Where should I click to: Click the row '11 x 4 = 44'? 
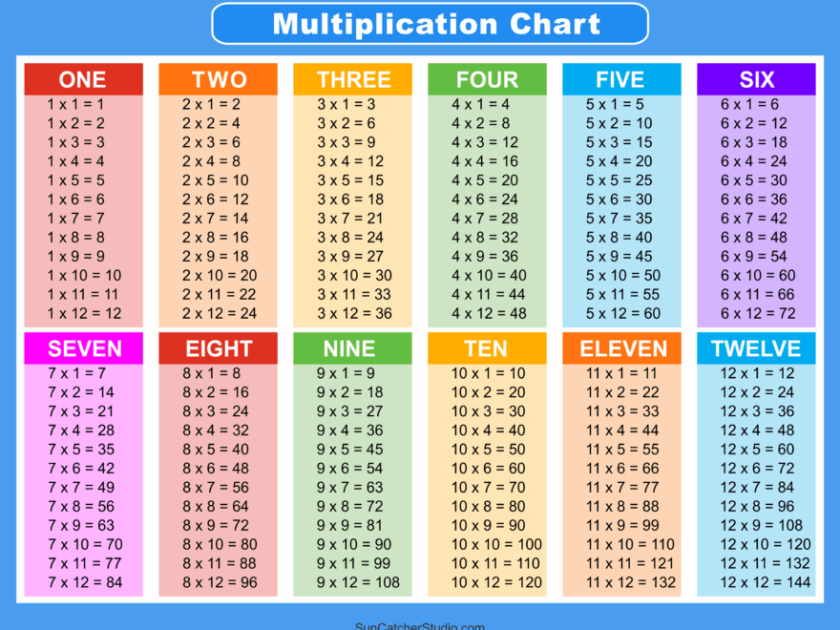click(x=622, y=430)
